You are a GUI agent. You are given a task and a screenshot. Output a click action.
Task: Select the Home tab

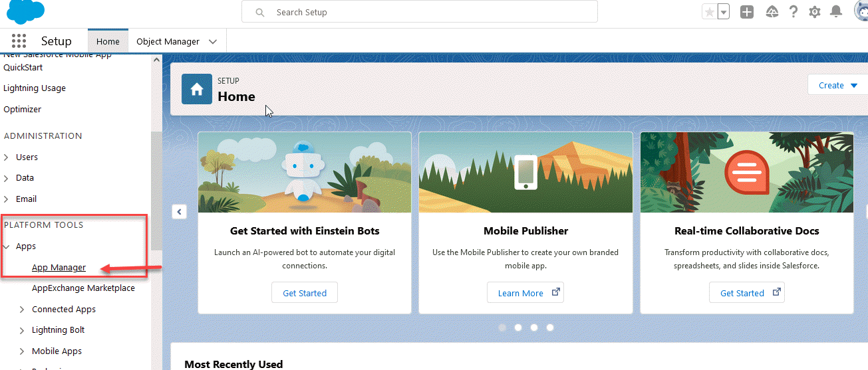[108, 41]
